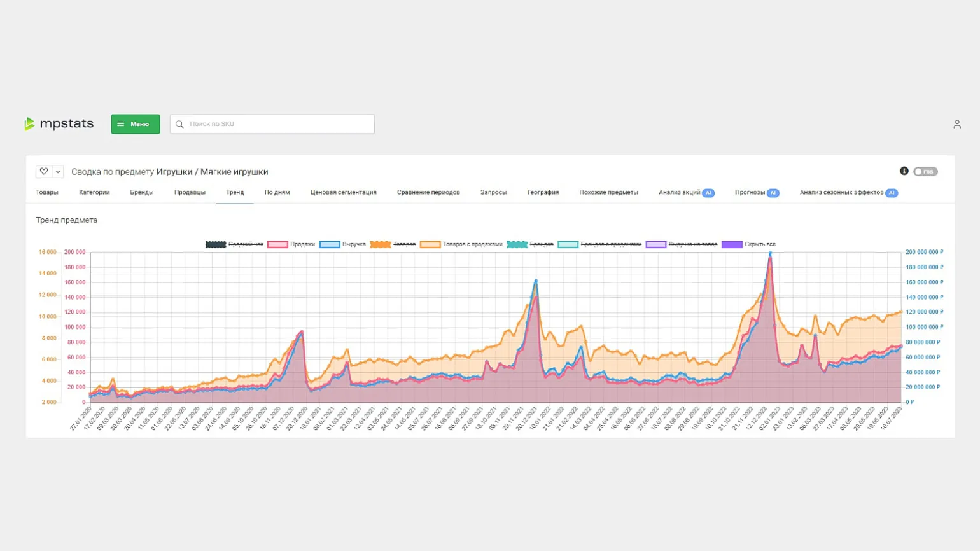Screen dimensions: 980x551
Task: Add subject to favorites with heart icon
Action: [44, 171]
